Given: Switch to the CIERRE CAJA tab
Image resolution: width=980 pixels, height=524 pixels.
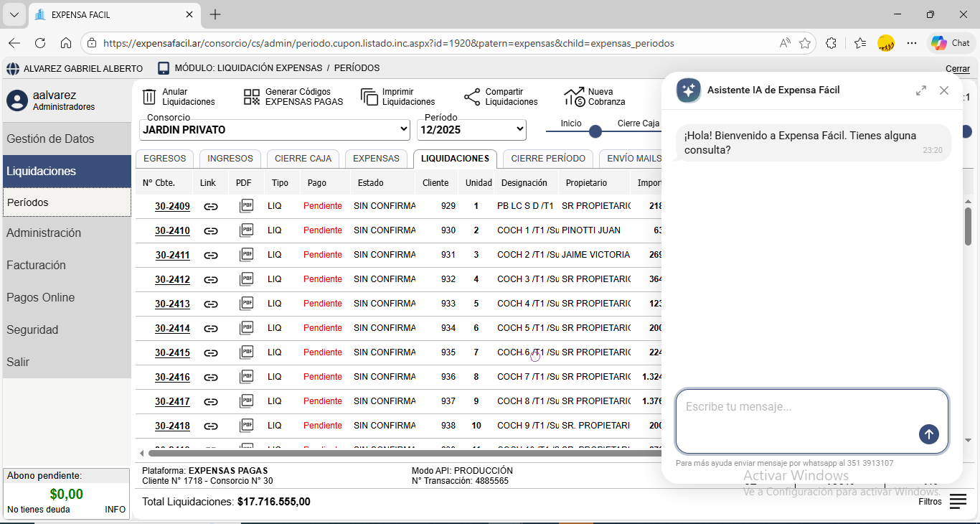Looking at the screenshot, I should [302, 159].
